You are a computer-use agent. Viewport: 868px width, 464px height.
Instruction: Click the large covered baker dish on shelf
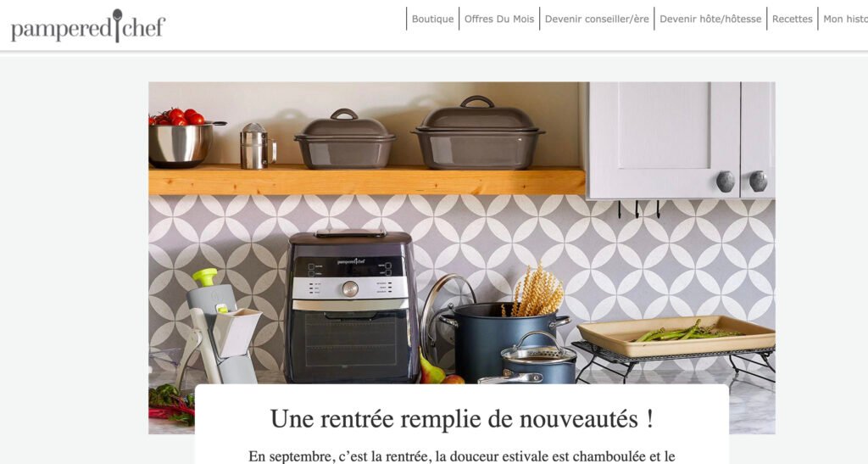[x=477, y=133]
